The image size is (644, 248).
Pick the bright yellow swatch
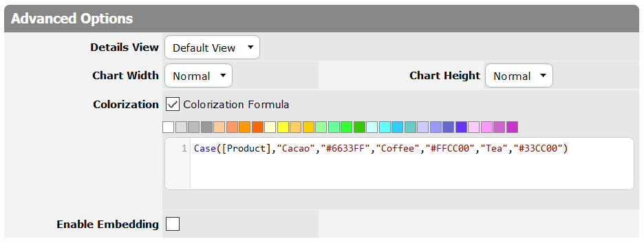click(283, 127)
